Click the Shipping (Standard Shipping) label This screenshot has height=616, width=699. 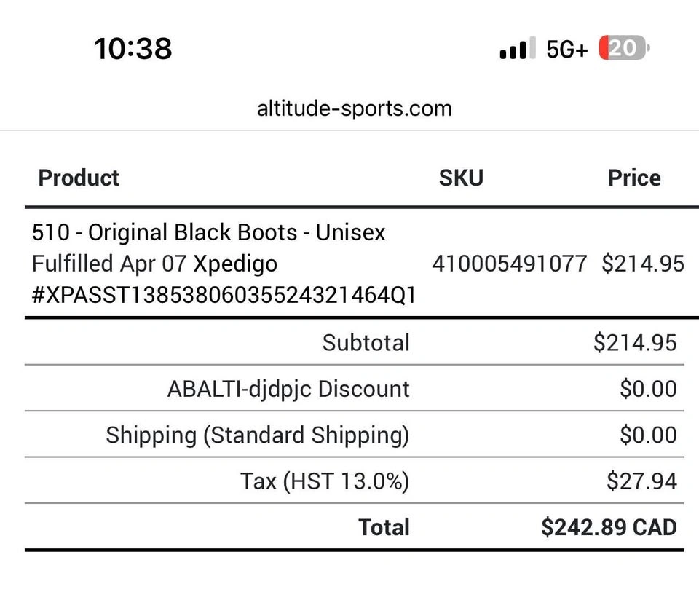click(257, 435)
